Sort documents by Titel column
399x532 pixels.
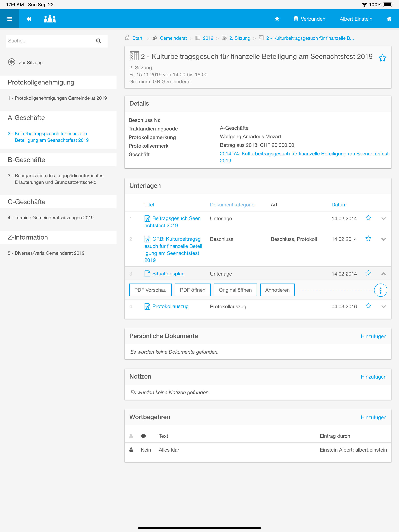pyautogui.click(x=149, y=205)
